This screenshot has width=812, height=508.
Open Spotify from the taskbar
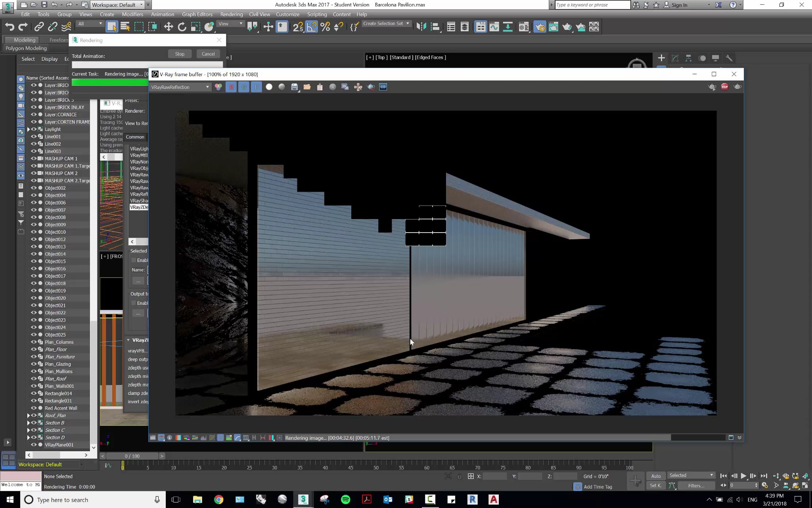[346, 499]
